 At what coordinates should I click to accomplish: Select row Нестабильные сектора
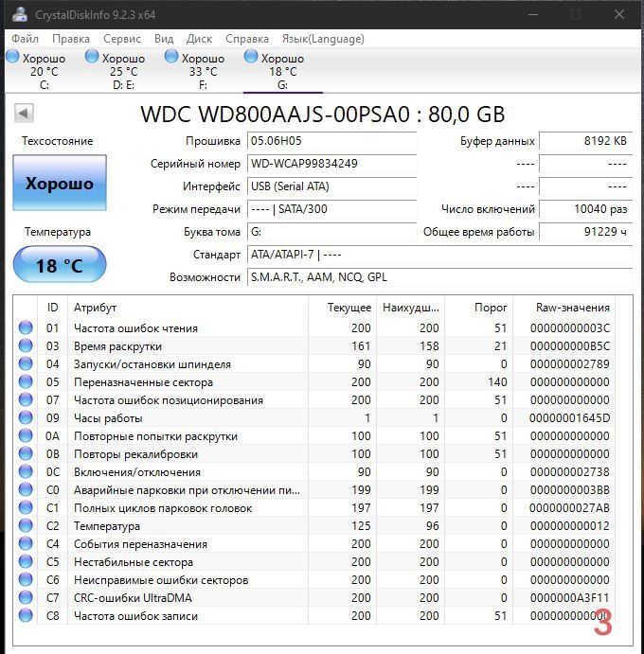(x=313, y=561)
